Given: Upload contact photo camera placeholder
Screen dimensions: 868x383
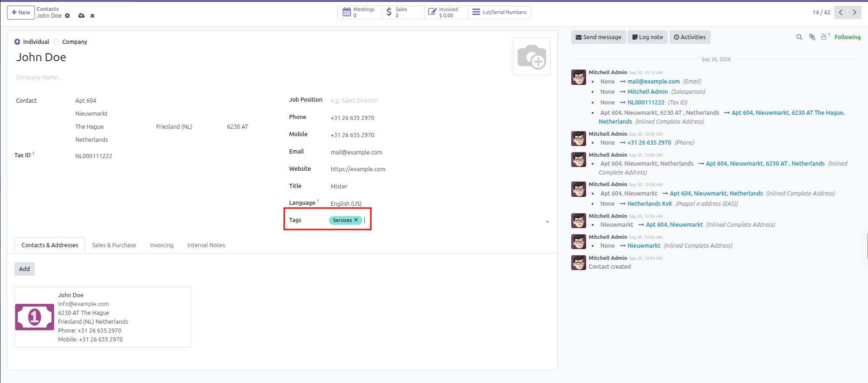Looking at the screenshot, I should click(532, 56).
